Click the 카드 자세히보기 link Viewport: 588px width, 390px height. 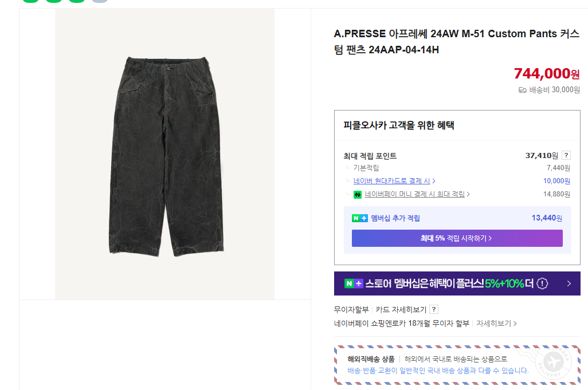point(401,309)
